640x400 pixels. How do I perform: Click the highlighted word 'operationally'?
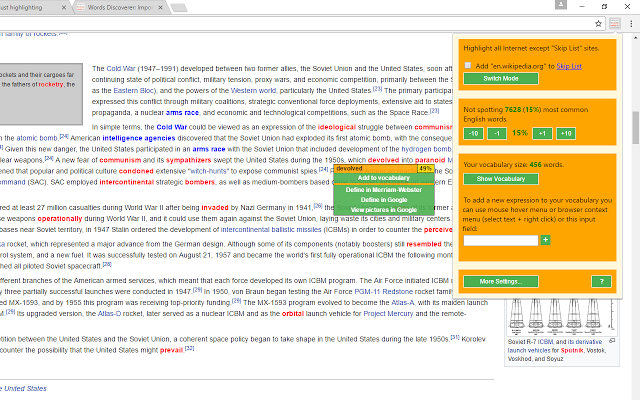click(60, 219)
